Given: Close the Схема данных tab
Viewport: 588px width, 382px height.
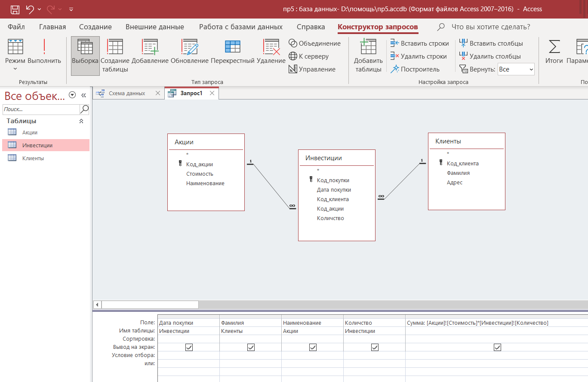Looking at the screenshot, I should (x=157, y=93).
